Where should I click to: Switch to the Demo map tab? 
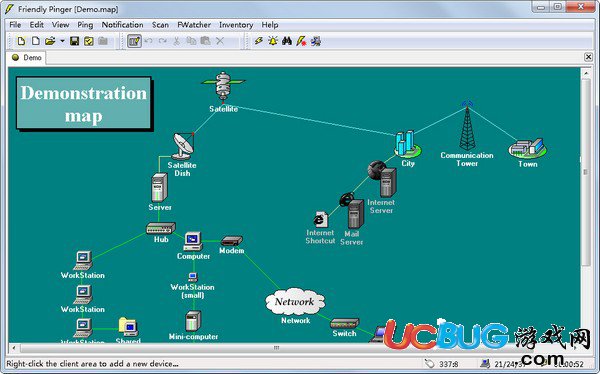pyautogui.click(x=27, y=58)
